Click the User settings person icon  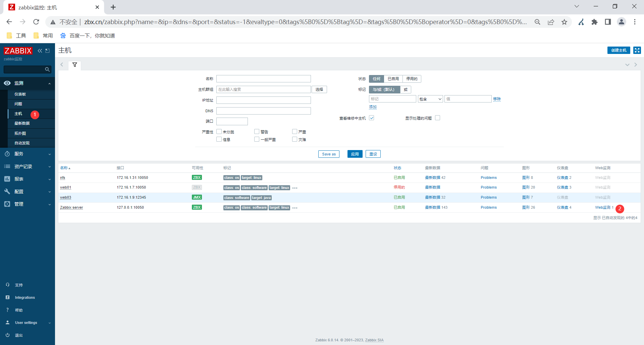click(x=7, y=323)
